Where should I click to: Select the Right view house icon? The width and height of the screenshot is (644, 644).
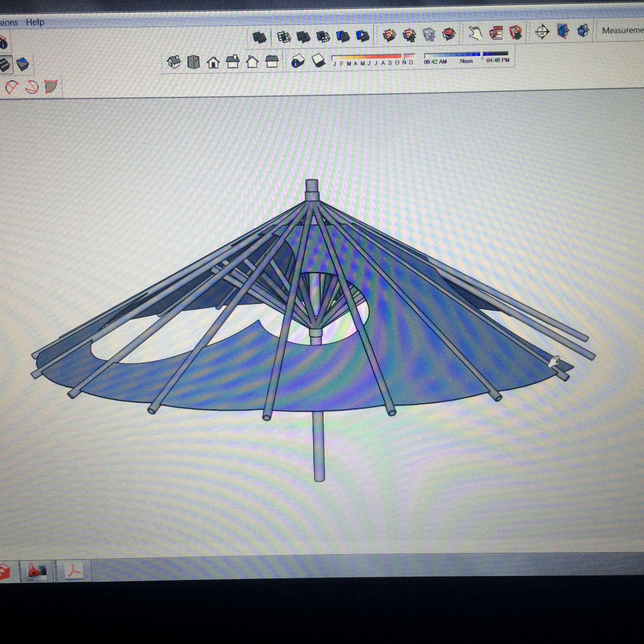233,62
